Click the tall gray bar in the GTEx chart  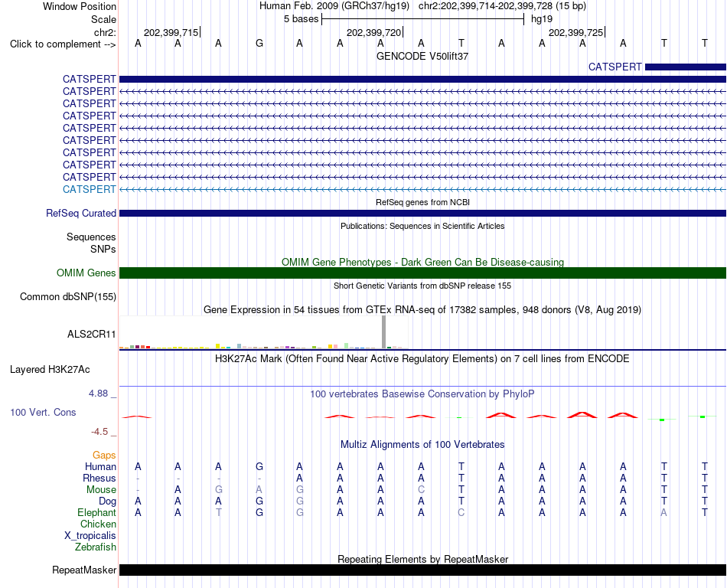point(383,332)
